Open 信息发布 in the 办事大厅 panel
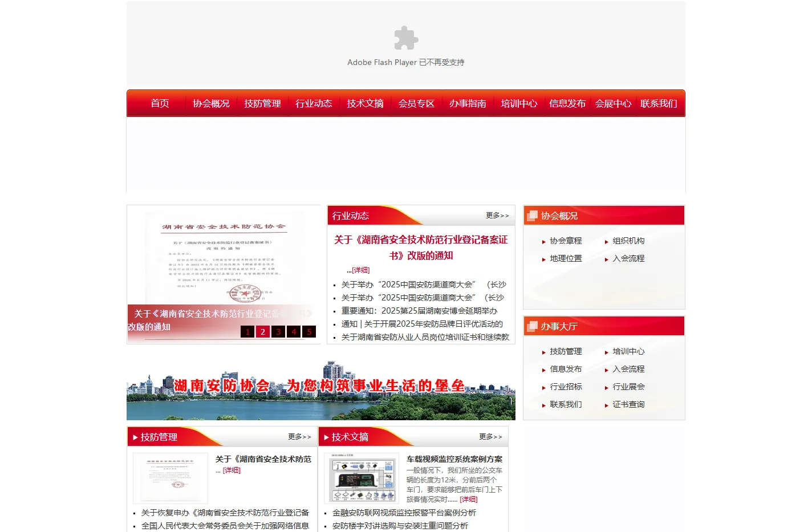This screenshot has width=812, height=532. [566, 369]
